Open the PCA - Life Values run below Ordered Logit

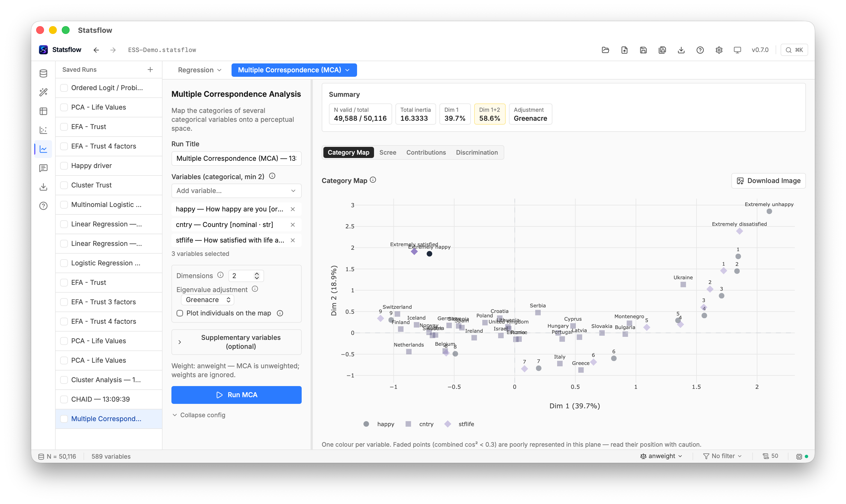pyautogui.click(x=109, y=107)
